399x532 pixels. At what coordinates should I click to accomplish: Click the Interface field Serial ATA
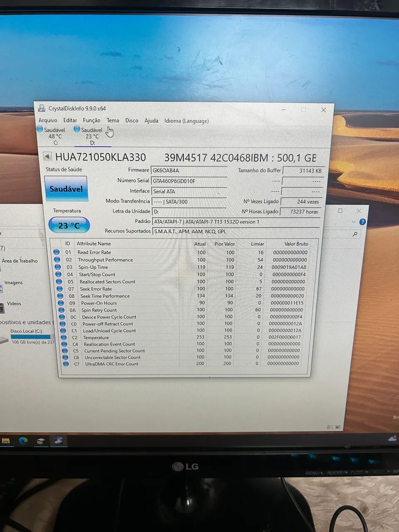click(x=189, y=191)
